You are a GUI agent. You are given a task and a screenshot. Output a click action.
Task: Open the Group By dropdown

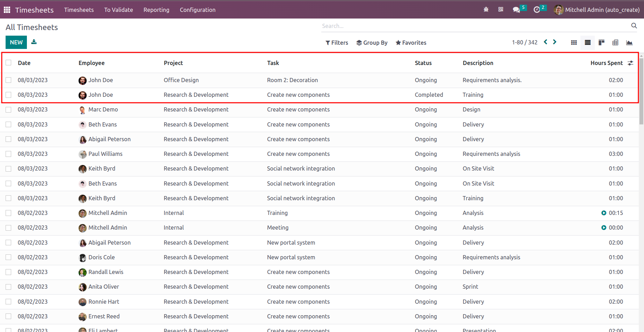pos(372,43)
